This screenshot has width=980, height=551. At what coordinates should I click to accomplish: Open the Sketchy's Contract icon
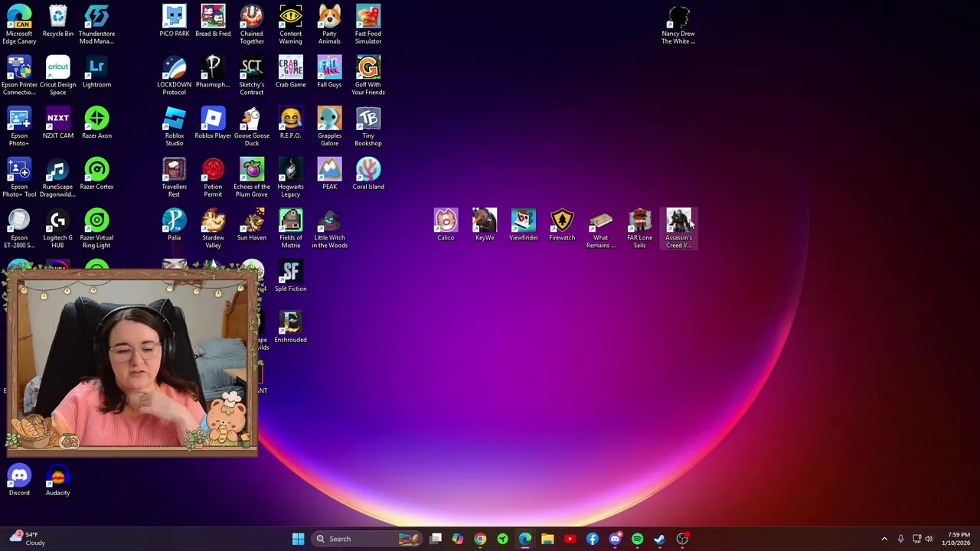(x=252, y=76)
